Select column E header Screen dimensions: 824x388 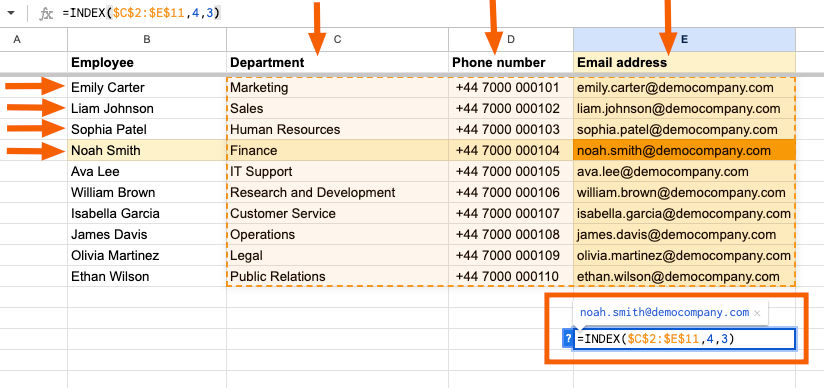pos(684,39)
